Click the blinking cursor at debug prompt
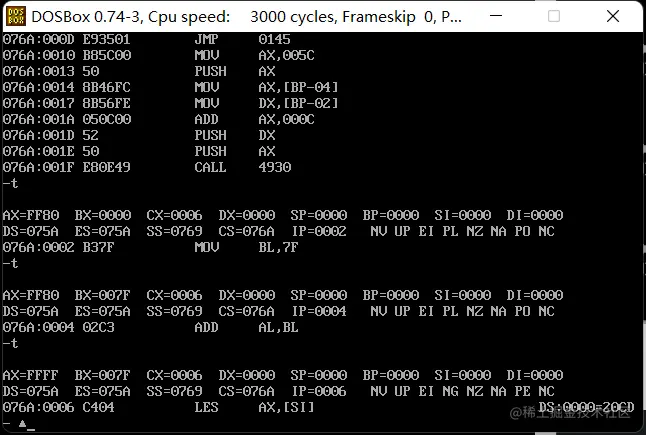This screenshot has height=435, width=646. point(30,430)
